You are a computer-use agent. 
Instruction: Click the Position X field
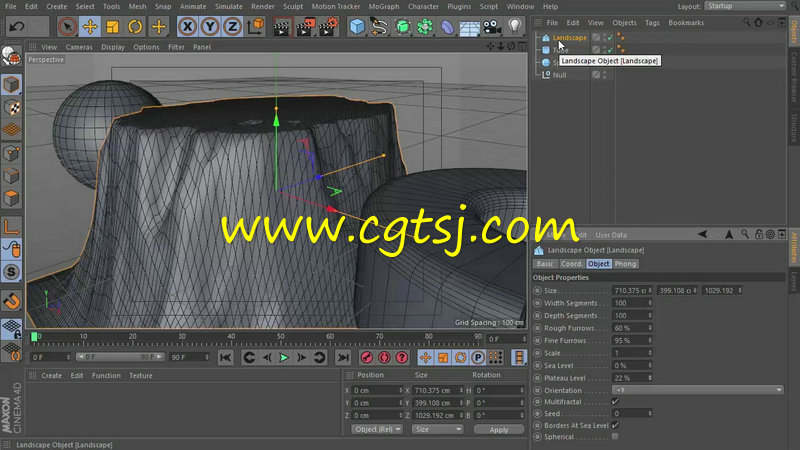tap(378, 390)
